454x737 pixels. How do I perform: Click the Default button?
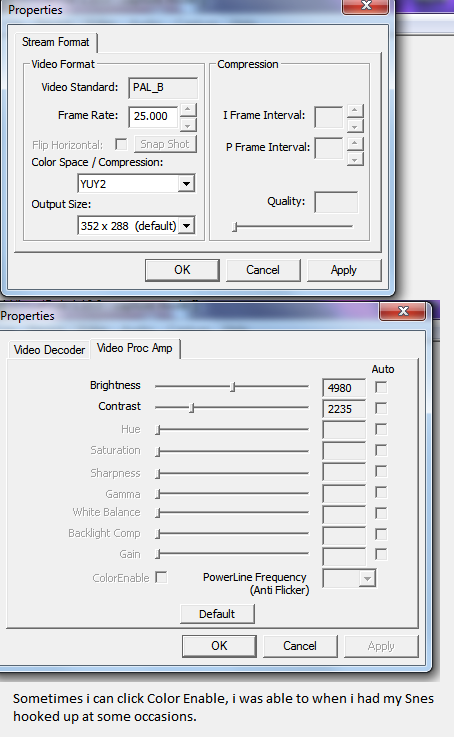click(217, 614)
